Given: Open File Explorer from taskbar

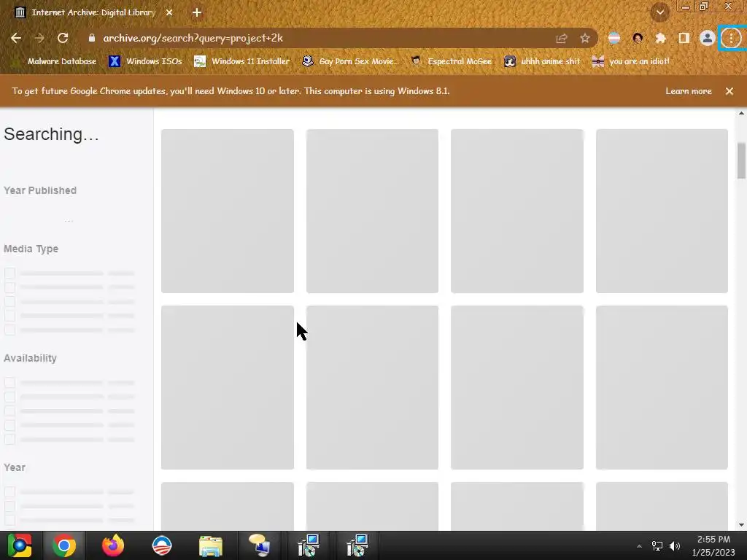Looking at the screenshot, I should (x=211, y=545).
